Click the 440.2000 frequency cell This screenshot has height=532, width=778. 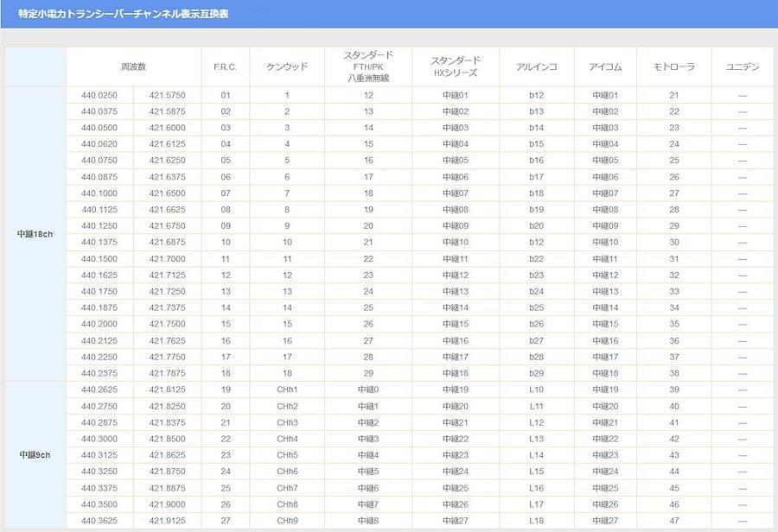[x=99, y=324]
